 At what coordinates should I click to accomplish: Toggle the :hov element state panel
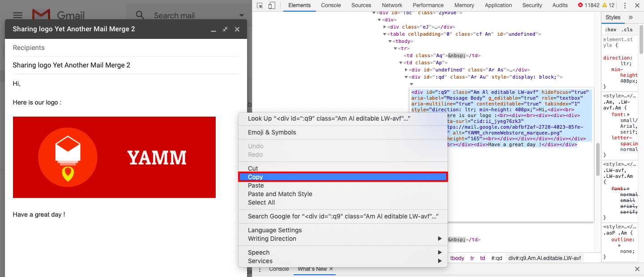click(x=610, y=29)
